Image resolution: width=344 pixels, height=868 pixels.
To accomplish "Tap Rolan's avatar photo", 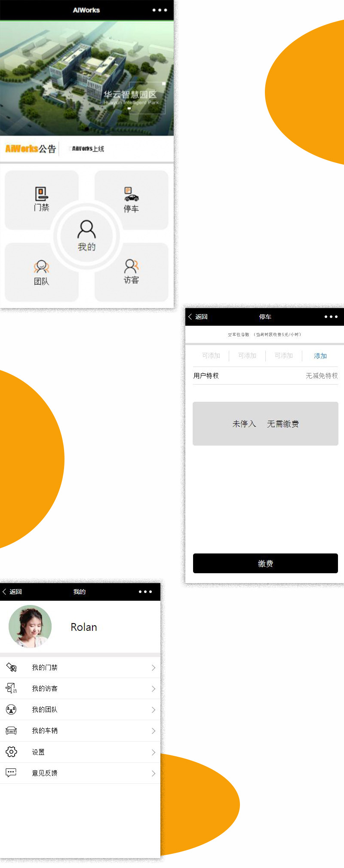I will click(x=30, y=627).
